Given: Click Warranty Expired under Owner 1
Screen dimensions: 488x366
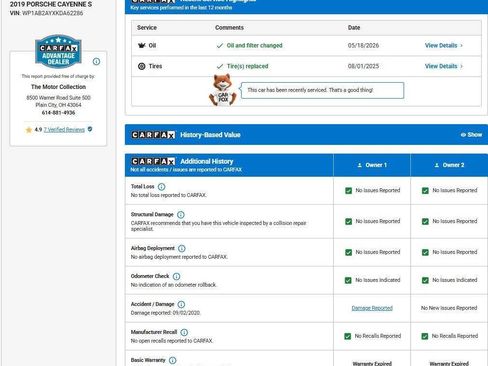Looking at the screenshot, I should tap(372, 363).
